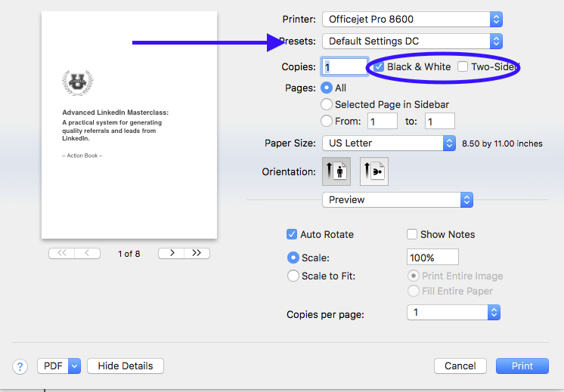564x392 pixels.
Task: Go to previous page in preview
Action: [x=88, y=253]
